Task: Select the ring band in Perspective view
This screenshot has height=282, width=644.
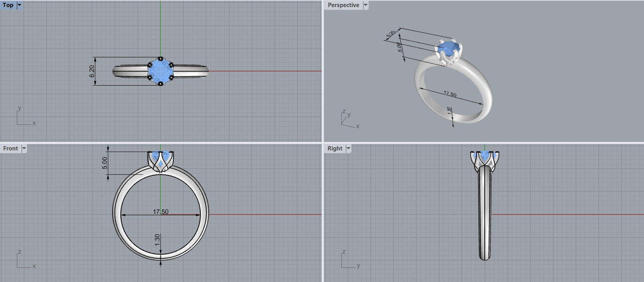Action: pyautogui.click(x=453, y=89)
